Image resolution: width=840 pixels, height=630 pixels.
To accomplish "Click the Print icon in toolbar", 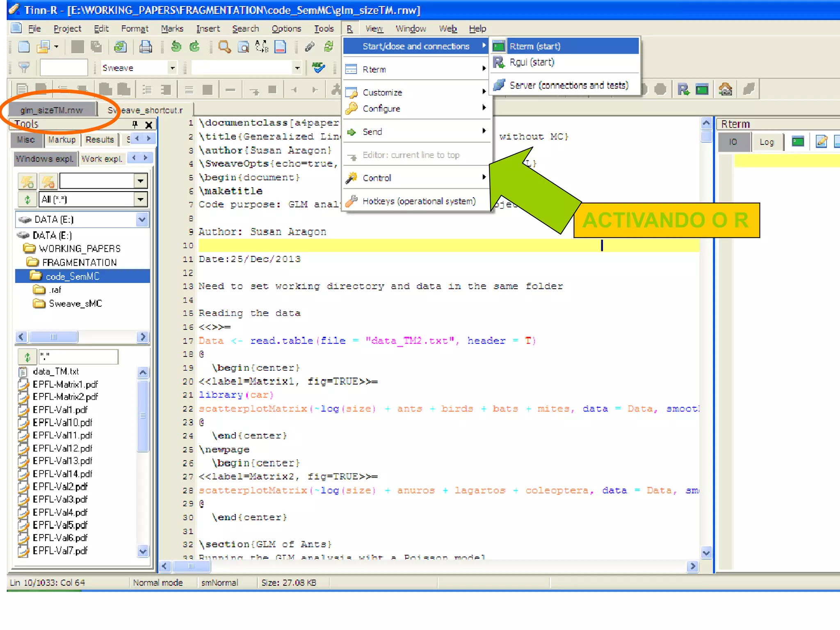I will coord(145,47).
